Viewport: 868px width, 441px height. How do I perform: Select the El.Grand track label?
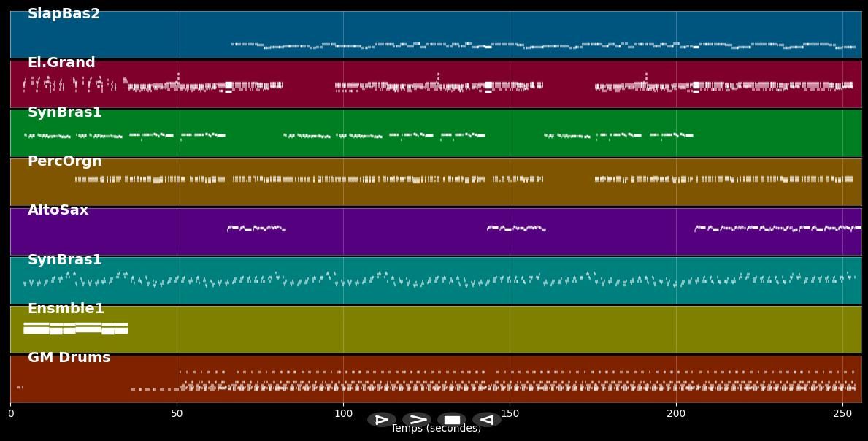61,63
